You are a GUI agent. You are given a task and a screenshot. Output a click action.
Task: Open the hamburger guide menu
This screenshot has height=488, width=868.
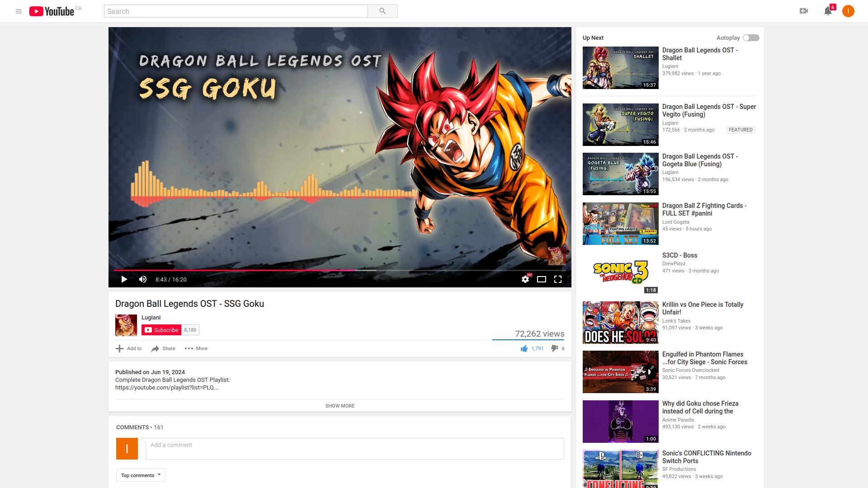click(19, 11)
